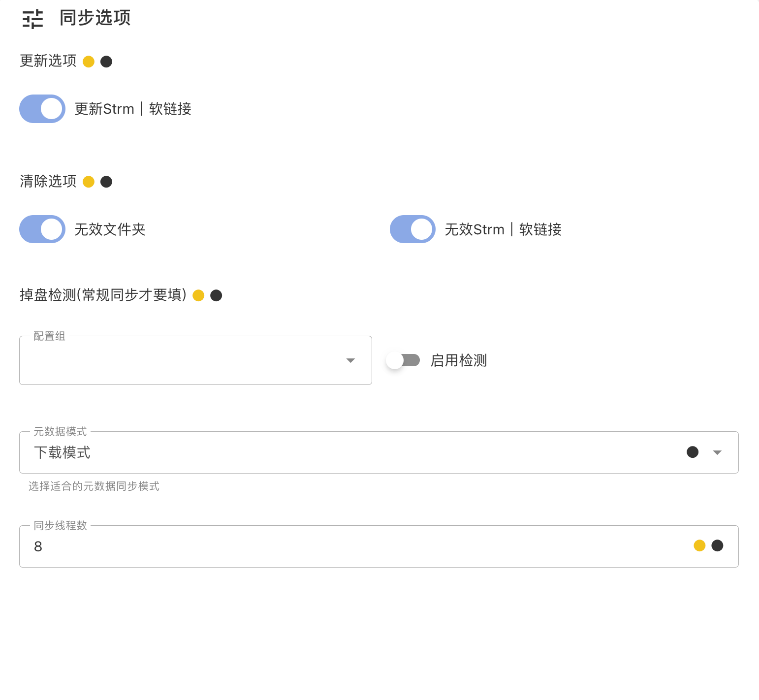Image resolution: width=759 pixels, height=700 pixels.
Task: Select the 下载模式 value in 元数据模式
Action: pyautogui.click(x=63, y=452)
